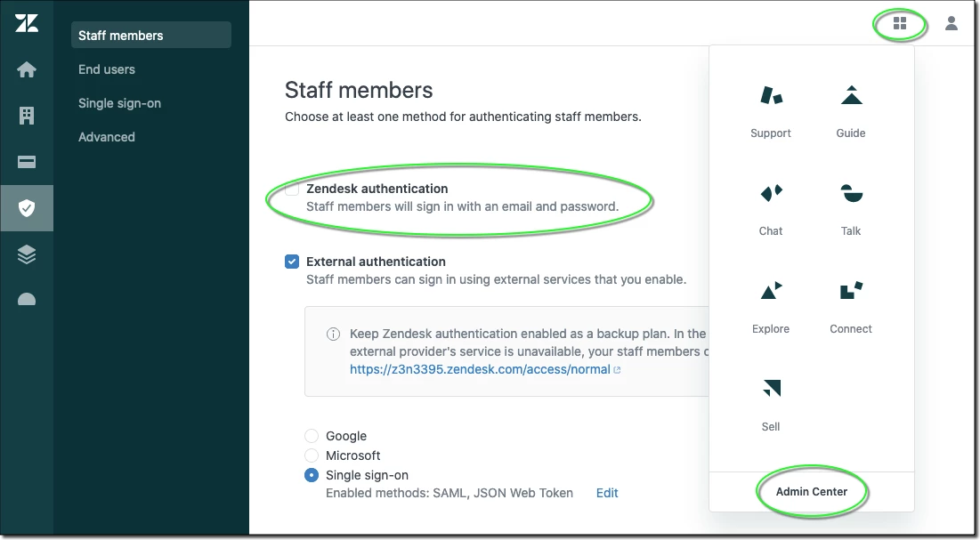Screen dimensions: 980x540
Task: Enable the Zendesk authentication checkbox
Action: [x=292, y=189]
